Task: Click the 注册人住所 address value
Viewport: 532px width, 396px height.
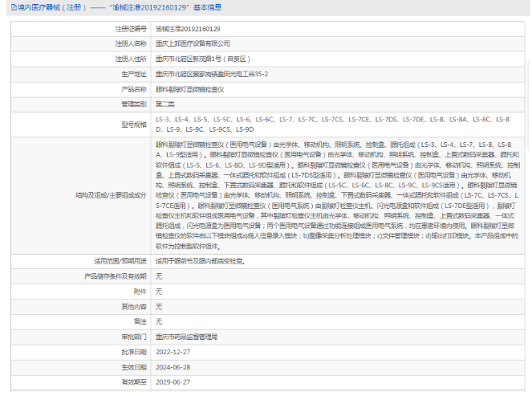Action: [202, 59]
